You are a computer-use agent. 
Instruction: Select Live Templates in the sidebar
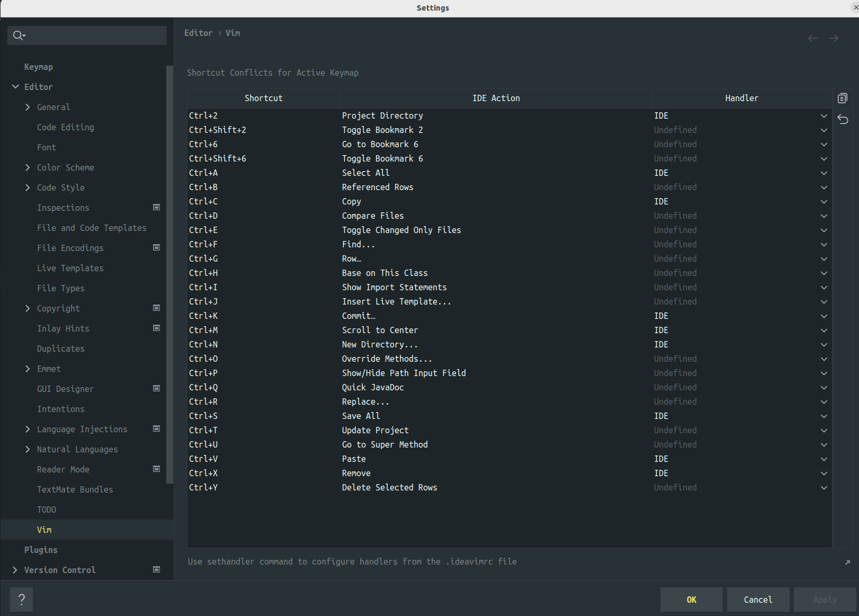[70, 268]
